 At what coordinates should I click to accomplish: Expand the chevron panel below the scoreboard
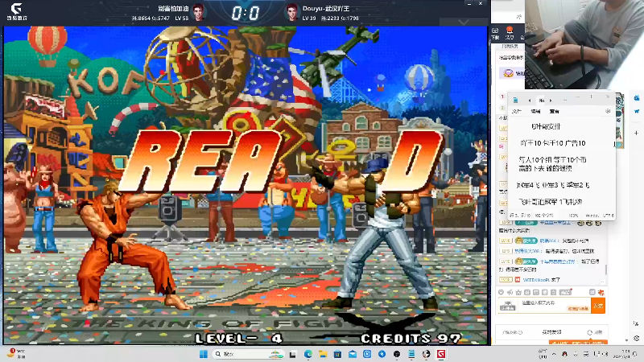[464, 23]
